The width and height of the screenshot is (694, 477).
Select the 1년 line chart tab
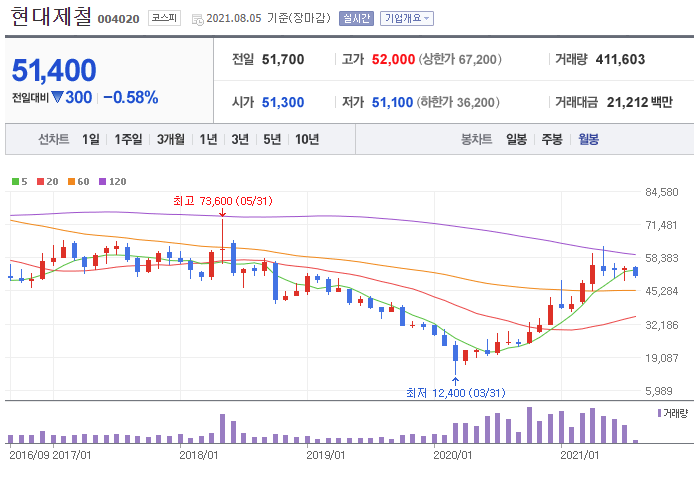click(208, 139)
